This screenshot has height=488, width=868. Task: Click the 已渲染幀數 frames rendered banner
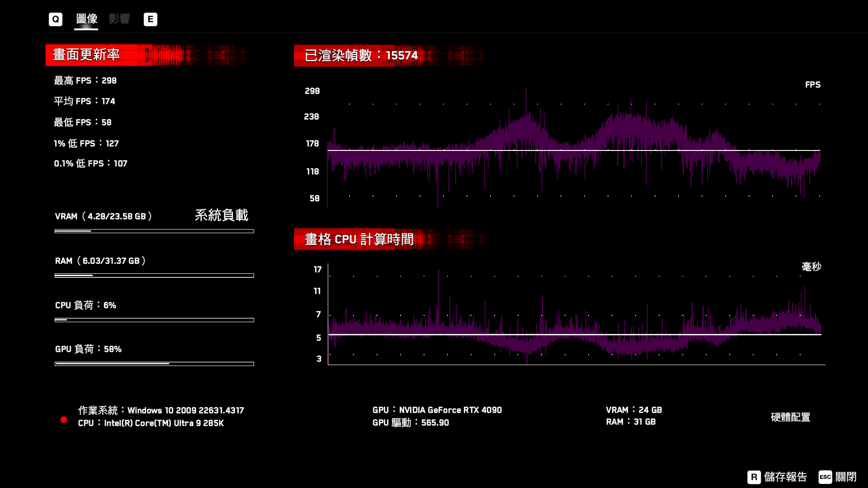pos(362,56)
